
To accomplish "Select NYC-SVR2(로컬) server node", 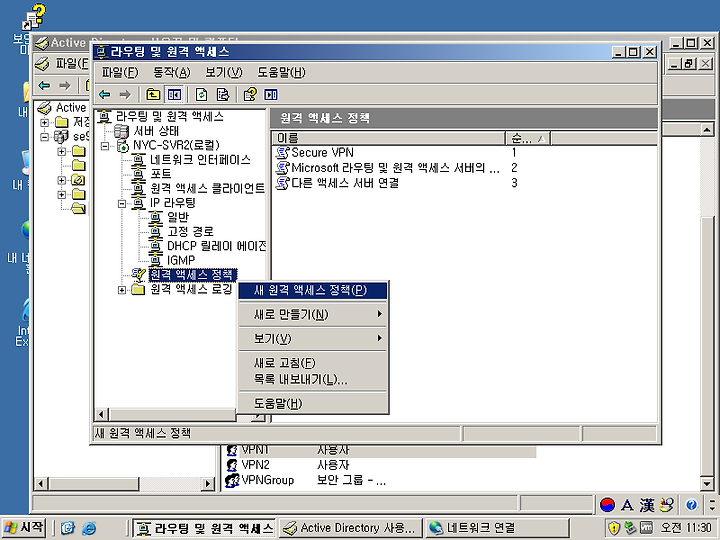I will click(x=176, y=145).
